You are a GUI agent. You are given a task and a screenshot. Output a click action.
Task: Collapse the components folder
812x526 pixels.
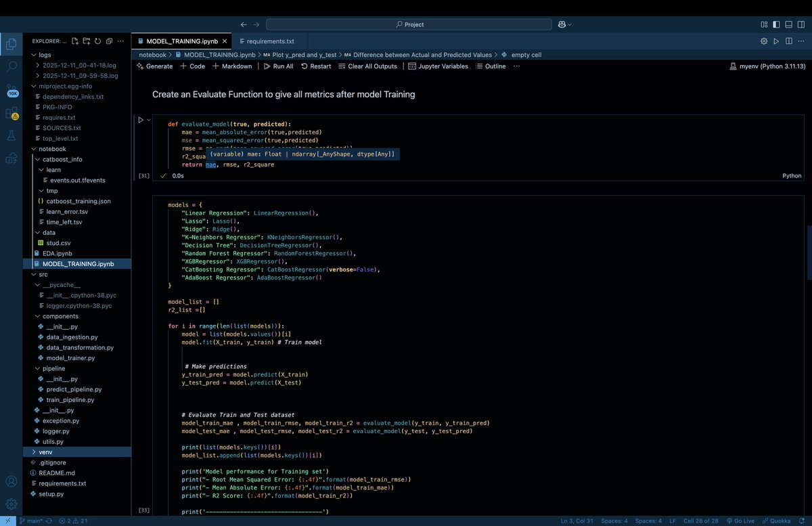(x=76, y=316)
